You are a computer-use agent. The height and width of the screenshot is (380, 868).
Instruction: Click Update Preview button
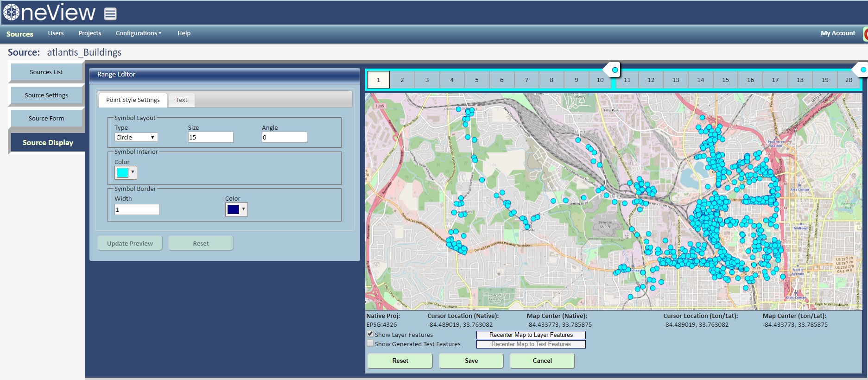pyautogui.click(x=130, y=243)
